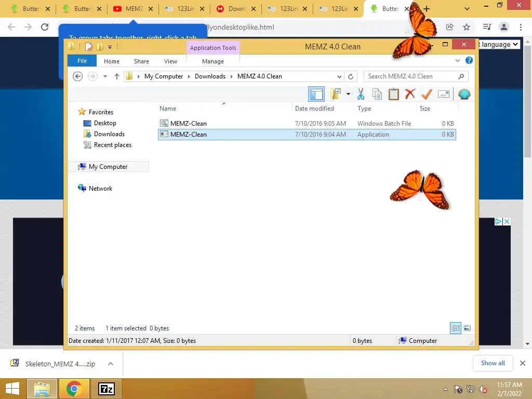Open the 7-Zip taskbar icon

click(x=107, y=389)
